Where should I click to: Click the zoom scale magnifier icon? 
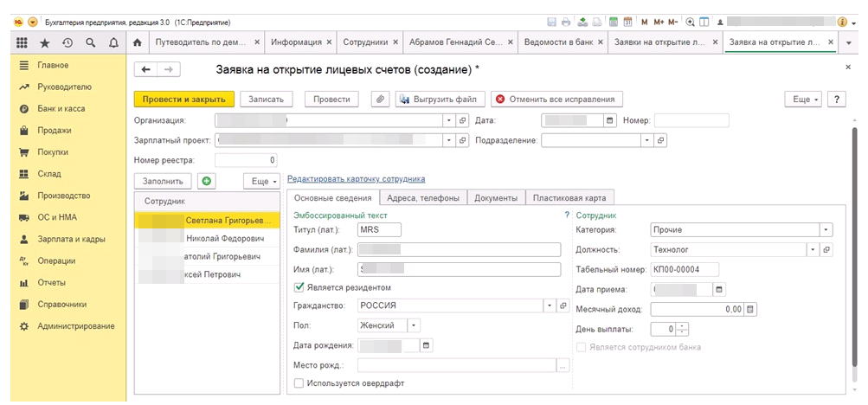coord(691,22)
